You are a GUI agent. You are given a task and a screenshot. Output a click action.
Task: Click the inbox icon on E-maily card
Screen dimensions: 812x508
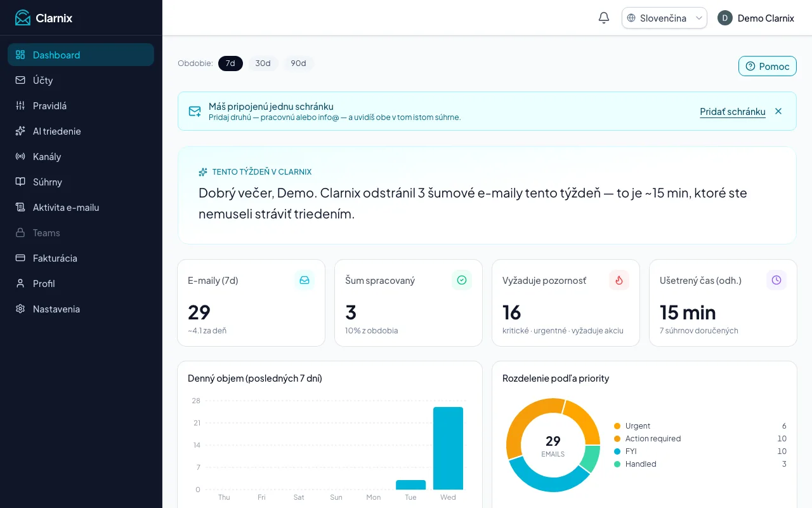click(x=304, y=280)
